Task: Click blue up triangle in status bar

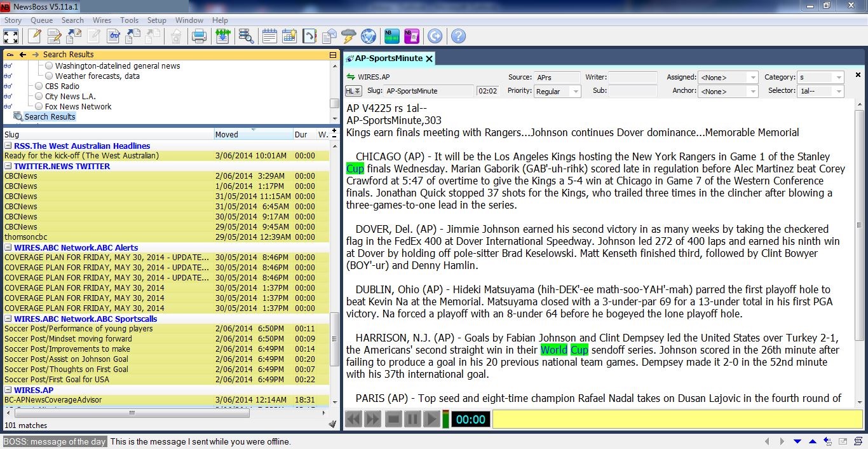Action: [x=813, y=441]
